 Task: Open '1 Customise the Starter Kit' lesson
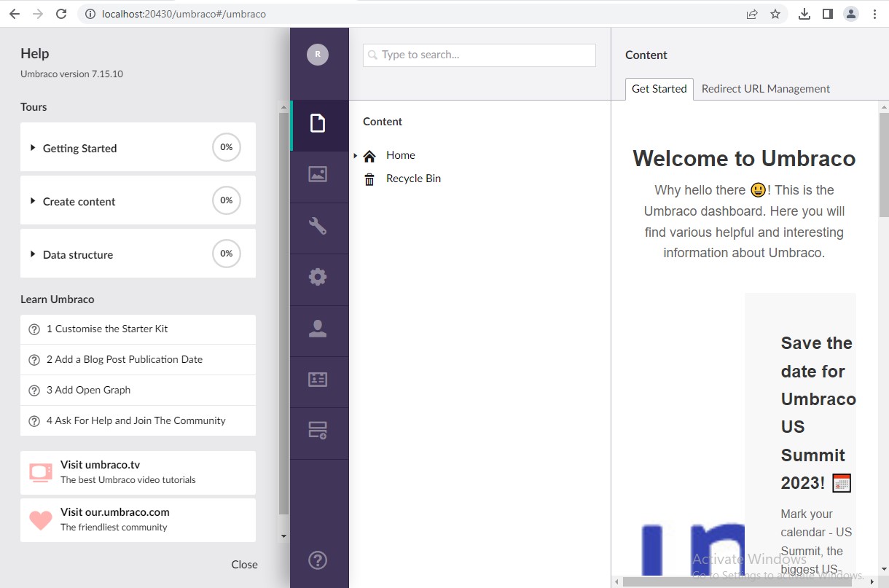click(138, 329)
